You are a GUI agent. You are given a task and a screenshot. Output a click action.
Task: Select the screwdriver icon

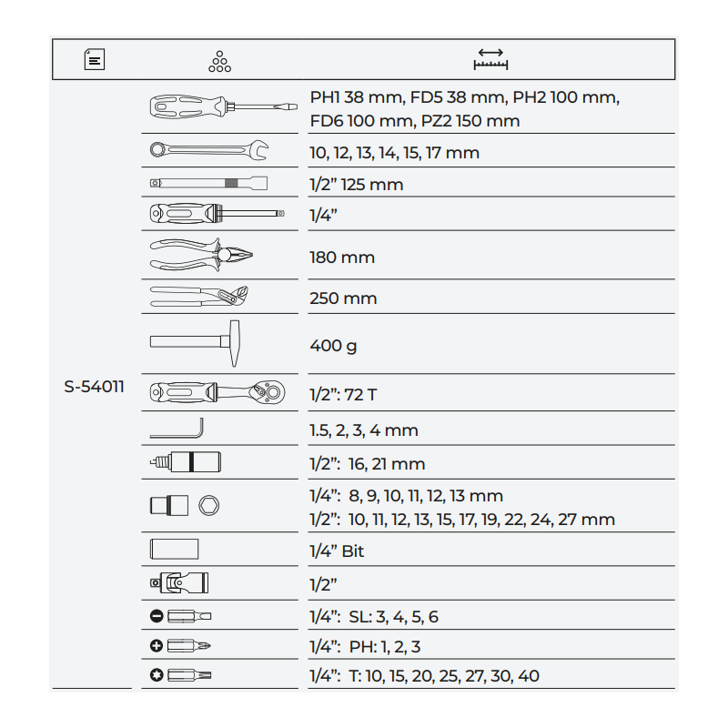click(x=220, y=108)
